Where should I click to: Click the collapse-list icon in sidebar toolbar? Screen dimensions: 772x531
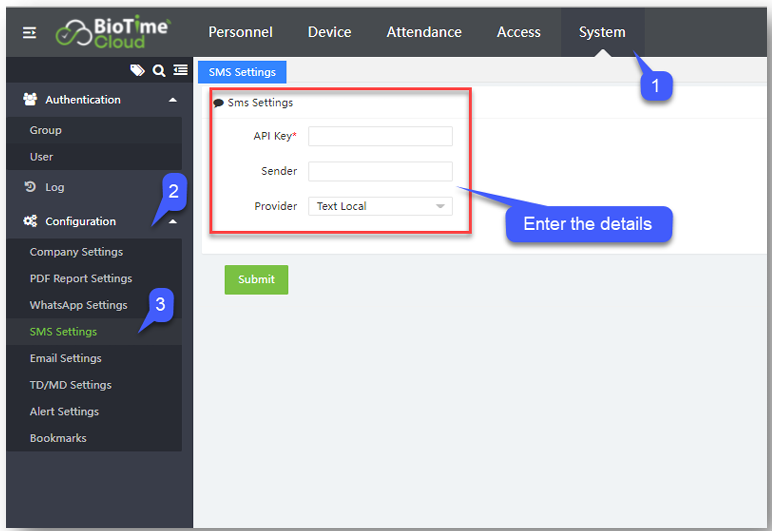(x=180, y=70)
